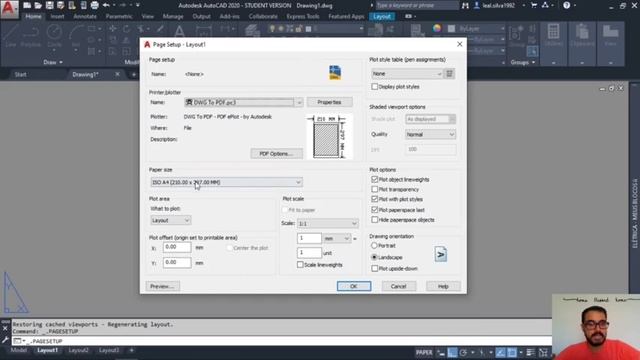Image resolution: width=640 pixels, height=360 pixels.
Task: Expand the Groups panel flyout
Action: [523, 62]
